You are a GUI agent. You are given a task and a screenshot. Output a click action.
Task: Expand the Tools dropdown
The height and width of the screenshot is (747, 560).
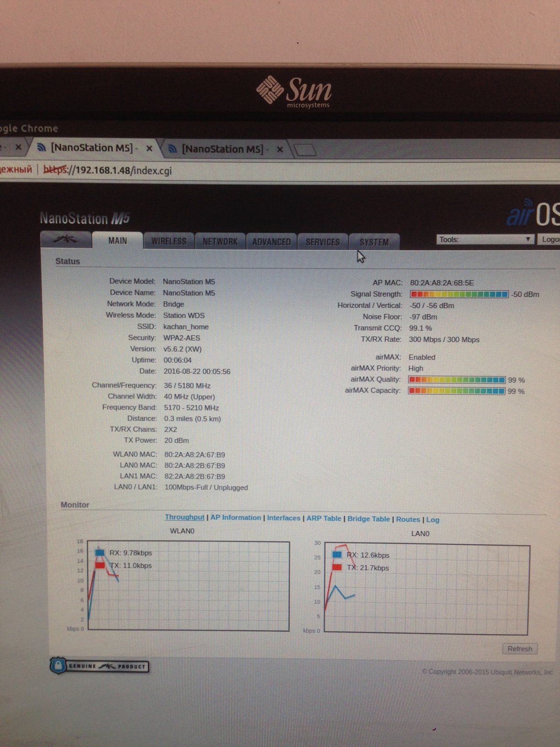(485, 239)
